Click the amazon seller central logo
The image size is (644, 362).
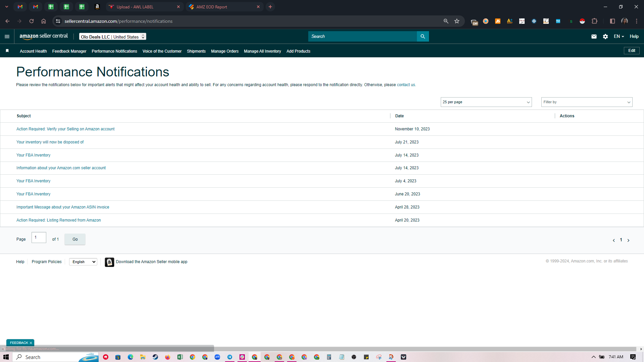coord(44,36)
